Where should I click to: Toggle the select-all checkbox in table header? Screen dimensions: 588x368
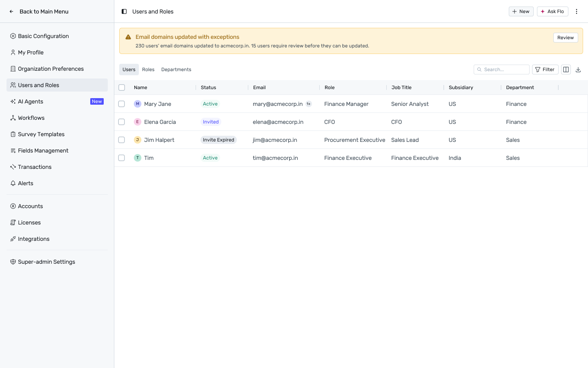[122, 88]
